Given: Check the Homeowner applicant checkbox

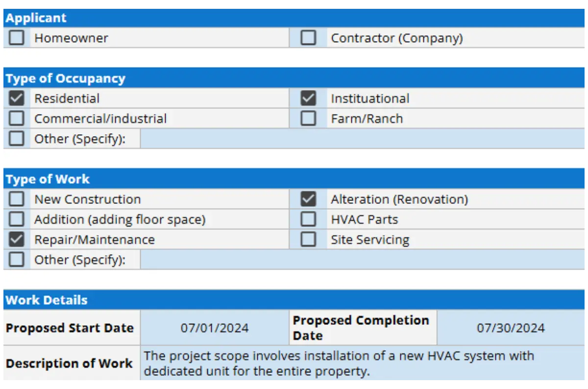Looking at the screenshot, I should 17,38.
